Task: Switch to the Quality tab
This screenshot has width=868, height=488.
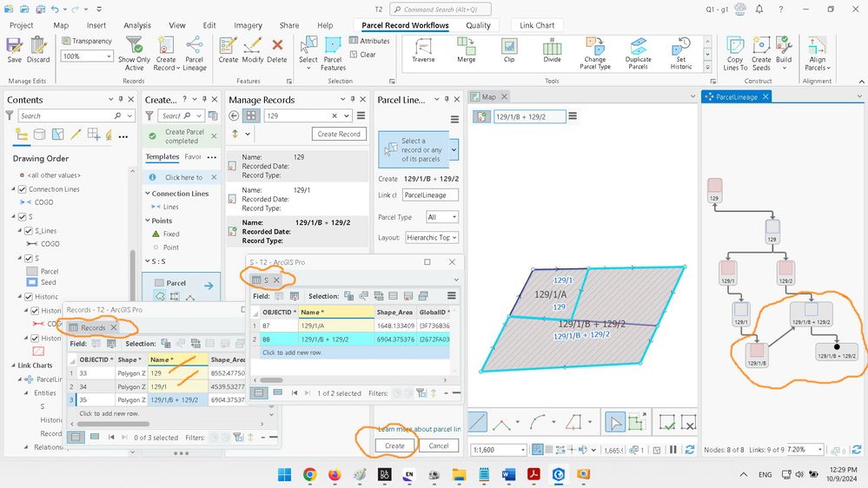Action: (478, 25)
